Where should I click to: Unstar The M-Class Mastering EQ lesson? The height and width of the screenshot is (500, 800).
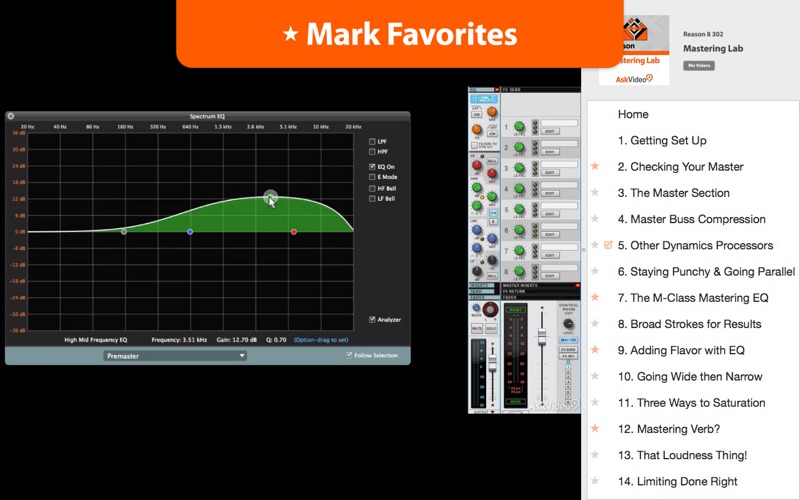point(595,297)
